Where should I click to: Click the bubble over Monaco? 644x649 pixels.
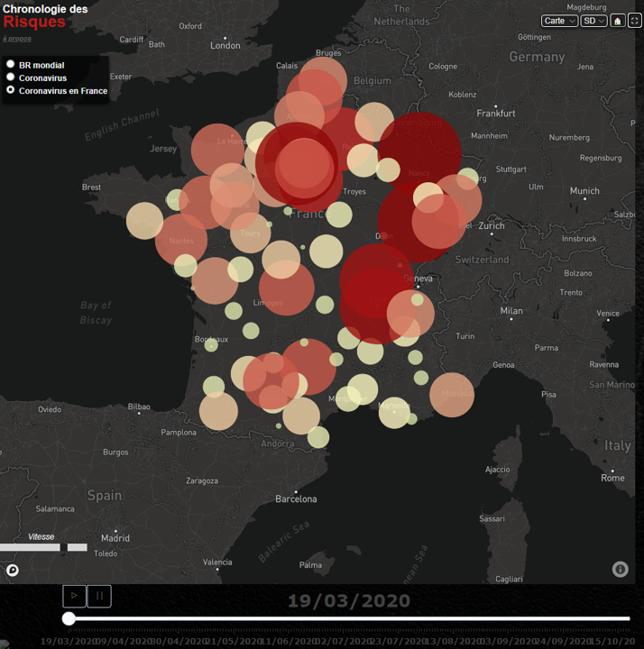452,395
